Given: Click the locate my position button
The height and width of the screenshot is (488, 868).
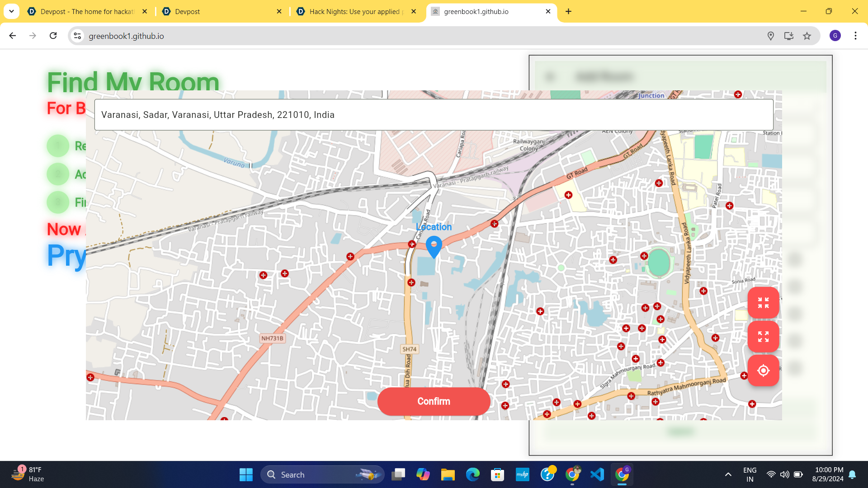Looking at the screenshot, I should [763, 371].
